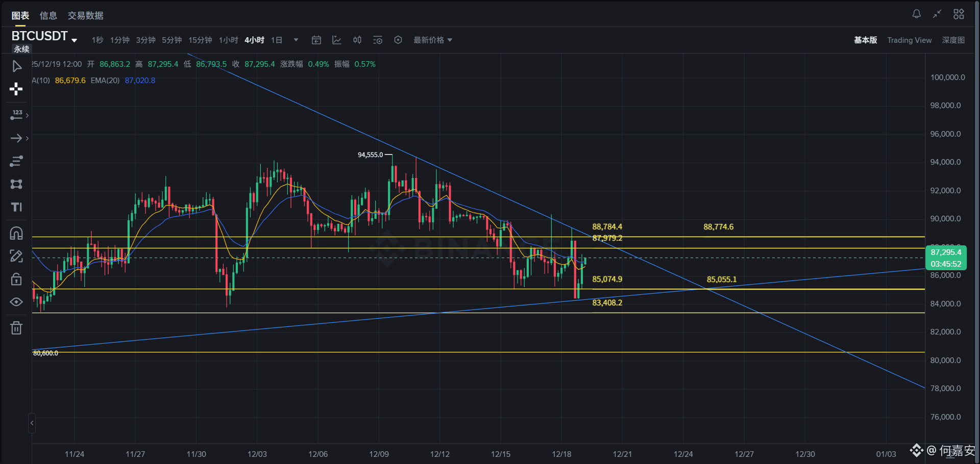980x464 pixels.
Task: Select the 基本版 chart view
Action: click(x=866, y=40)
